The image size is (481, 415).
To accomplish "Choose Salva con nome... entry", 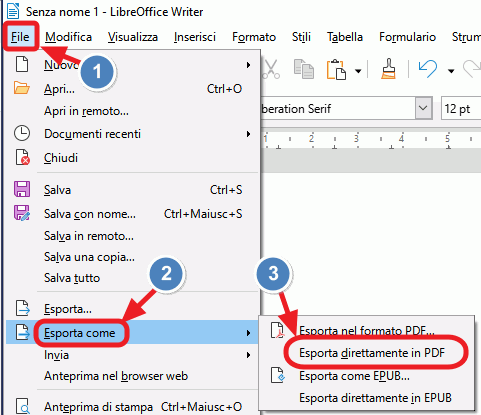I will pos(90,214).
